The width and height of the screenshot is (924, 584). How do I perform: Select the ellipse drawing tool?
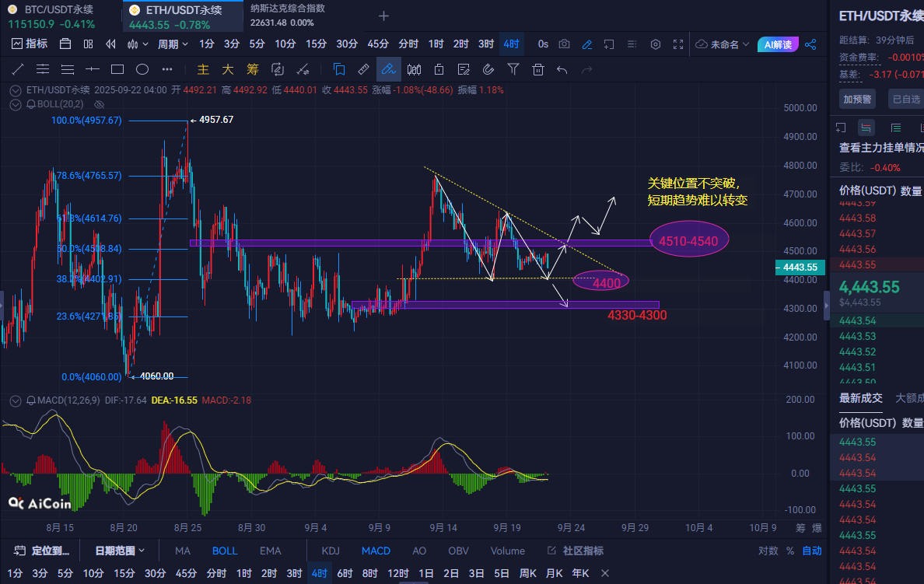point(142,69)
